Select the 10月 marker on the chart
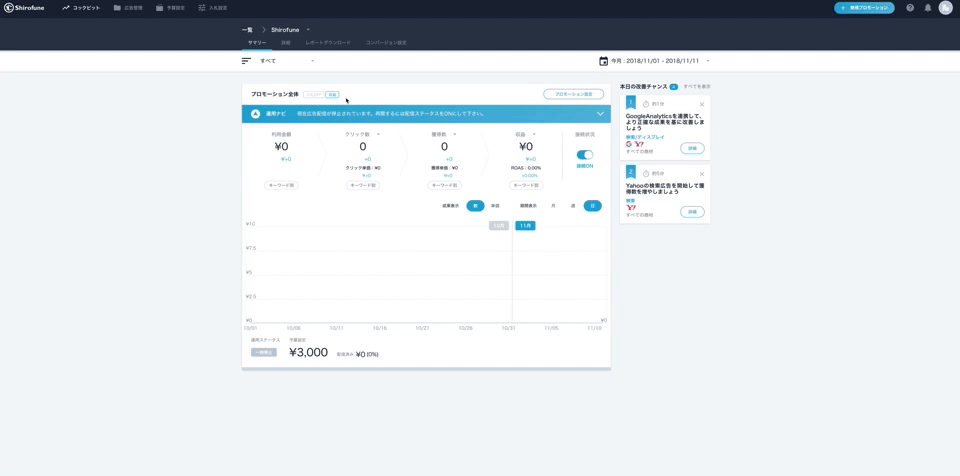 [x=498, y=226]
